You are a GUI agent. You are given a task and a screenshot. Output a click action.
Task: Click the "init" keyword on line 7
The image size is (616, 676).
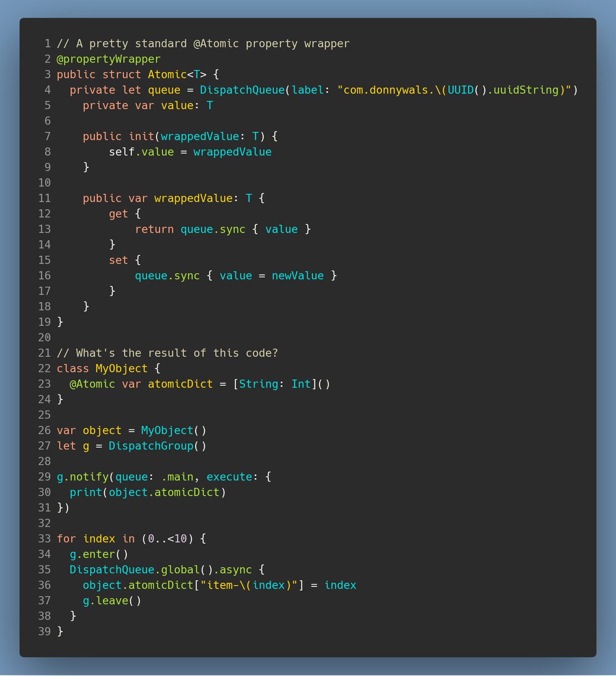point(141,136)
